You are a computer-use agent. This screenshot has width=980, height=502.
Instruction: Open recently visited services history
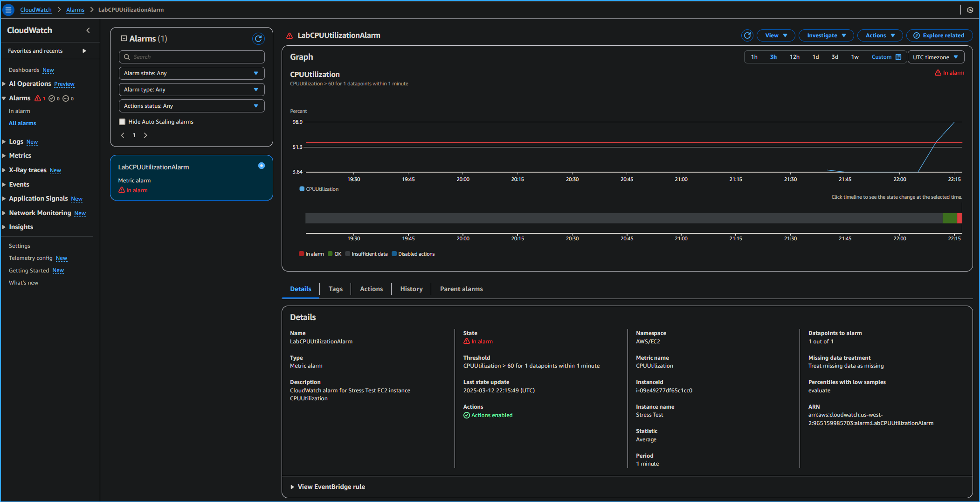[x=970, y=9]
